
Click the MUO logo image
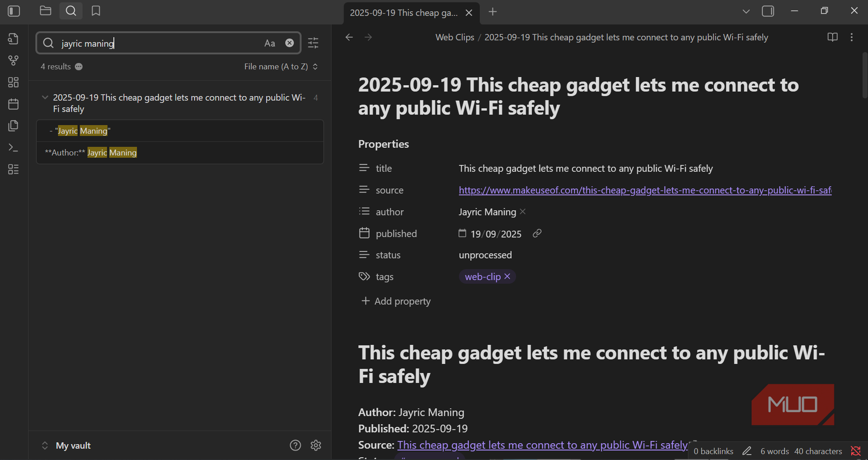pyautogui.click(x=793, y=404)
